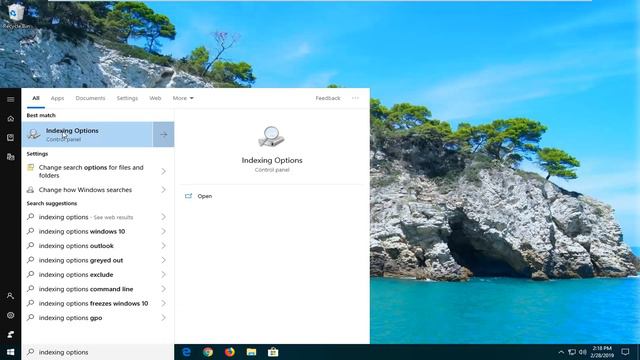Open the taskbar clock and date
The image size is (640, 360).
click(602, 352)
